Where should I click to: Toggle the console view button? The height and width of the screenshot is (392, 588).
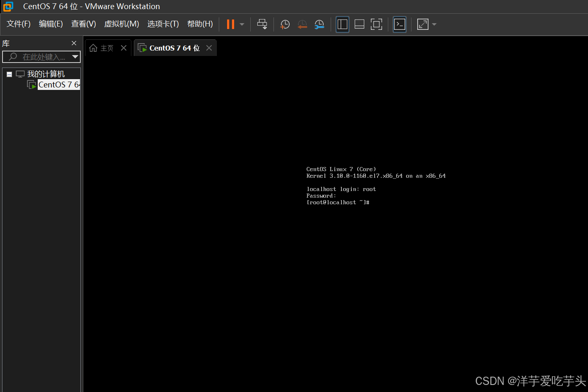coord(399,24)
